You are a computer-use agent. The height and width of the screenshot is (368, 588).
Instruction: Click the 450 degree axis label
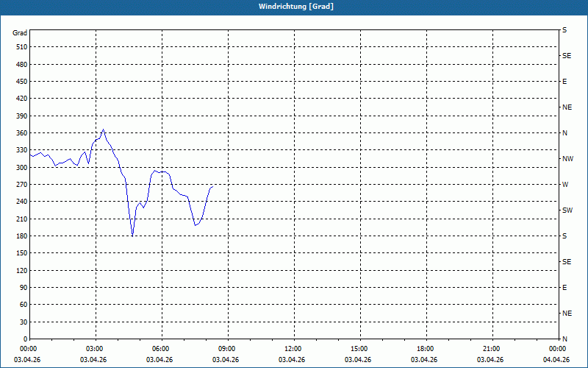point(22,82)
